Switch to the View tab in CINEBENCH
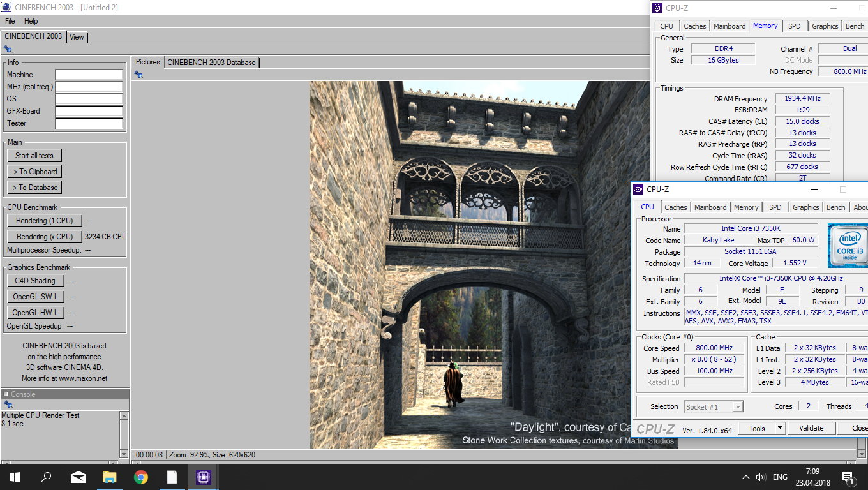This screenshot has height=490, width=868. (77, 37)
